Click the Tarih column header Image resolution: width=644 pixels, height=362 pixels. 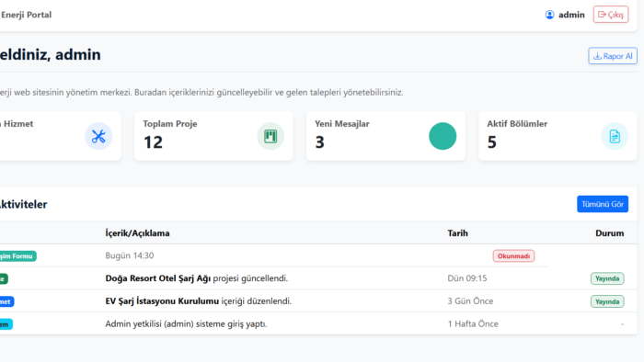coord(457,232)
